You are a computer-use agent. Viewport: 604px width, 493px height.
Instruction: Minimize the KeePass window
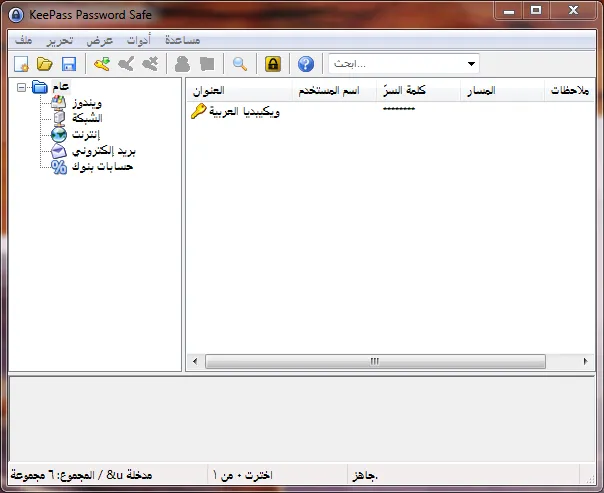[x=509, y=10]
